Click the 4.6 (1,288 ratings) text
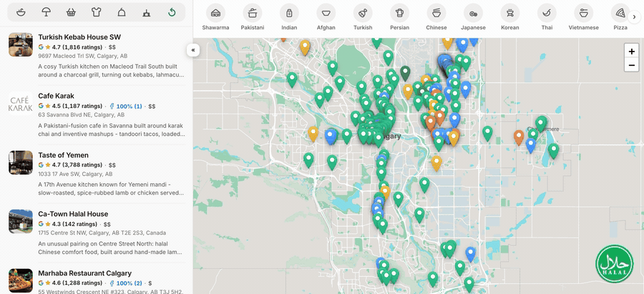 click(x=77, y=283)
